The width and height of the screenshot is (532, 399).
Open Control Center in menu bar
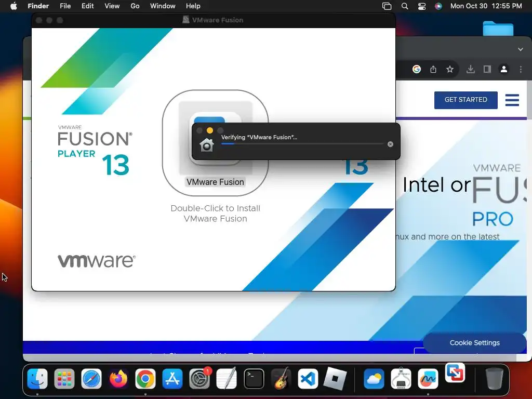click(x=422, y=6)
